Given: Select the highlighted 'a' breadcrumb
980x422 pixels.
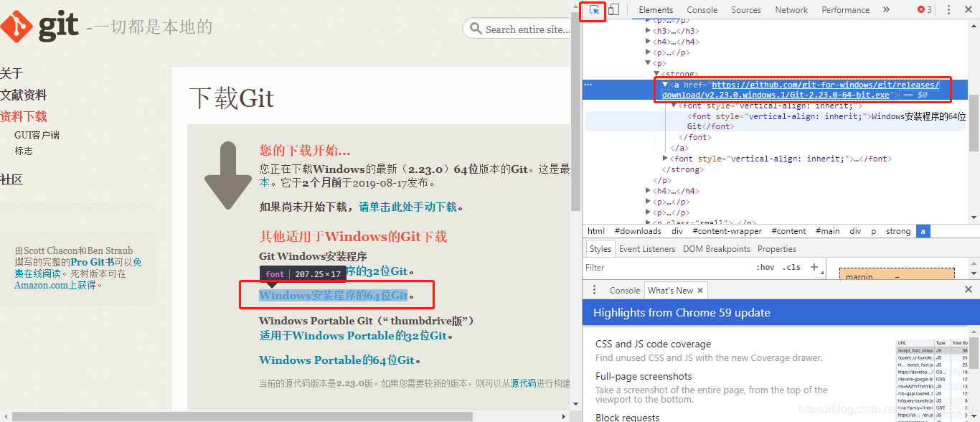Looking at the screenshot, I should click(923, 231).
